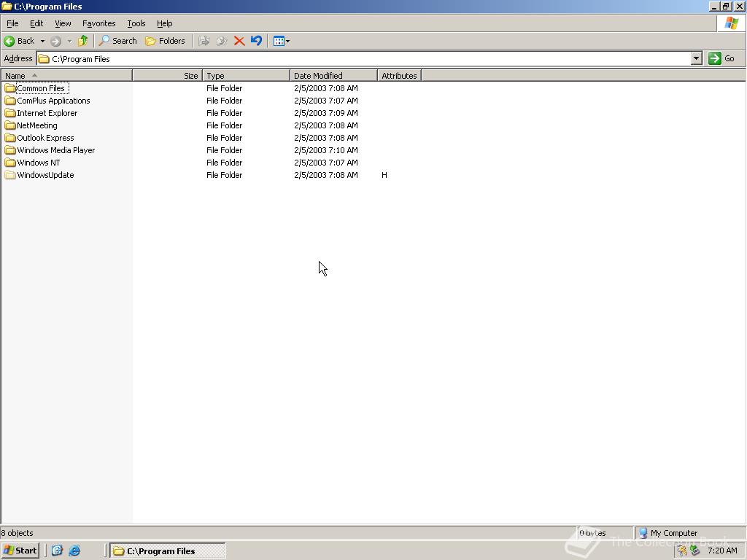Open the Start menu
The height and width of the screenshot is (560, 747).
coord(20,551)
